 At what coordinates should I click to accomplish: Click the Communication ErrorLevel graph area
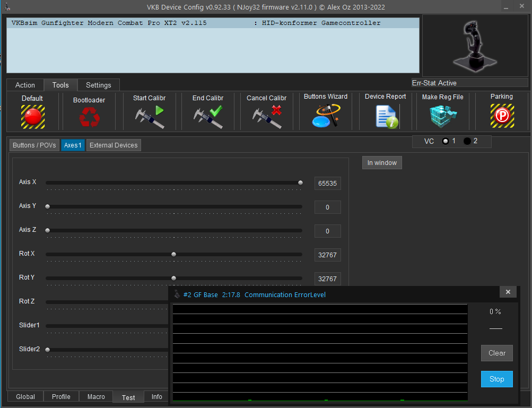pos(320,353)
